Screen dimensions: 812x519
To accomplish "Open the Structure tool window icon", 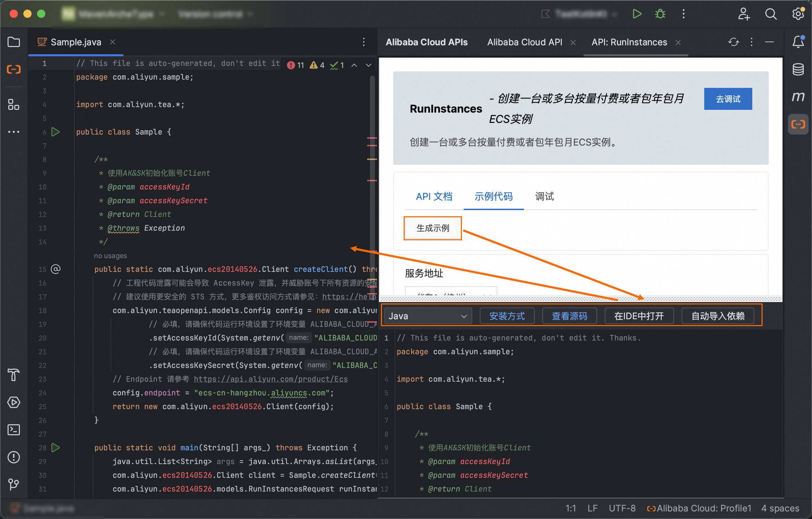I will pos(14,104).
